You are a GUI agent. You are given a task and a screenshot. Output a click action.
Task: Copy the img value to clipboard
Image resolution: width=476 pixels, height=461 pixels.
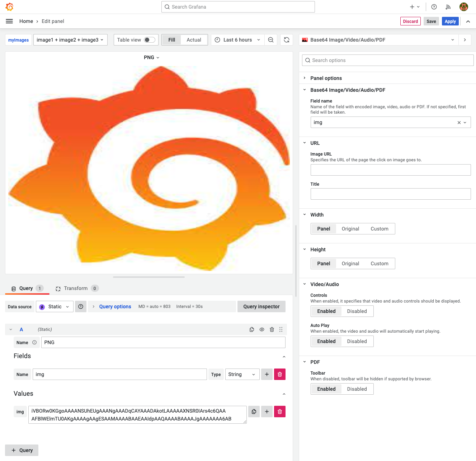coord(254,412)
